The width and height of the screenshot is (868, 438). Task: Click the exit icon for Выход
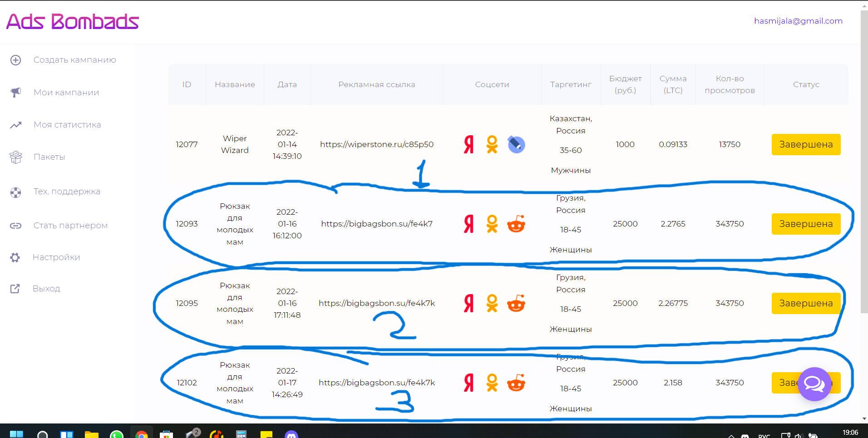pyautogui.click(x=15, y=289)
